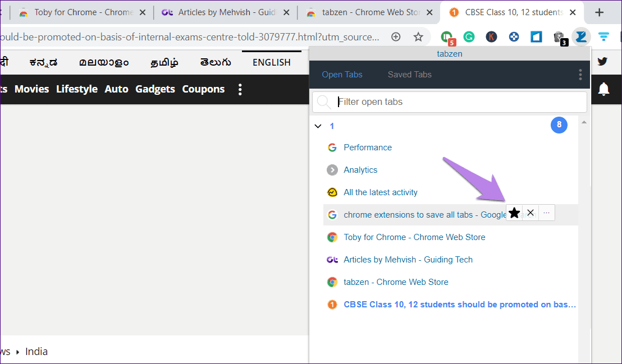This screenshot has height=364, width=622.
Task: Open more options ellipsis on the hovered tab row
Action: [x=546, y=213]
